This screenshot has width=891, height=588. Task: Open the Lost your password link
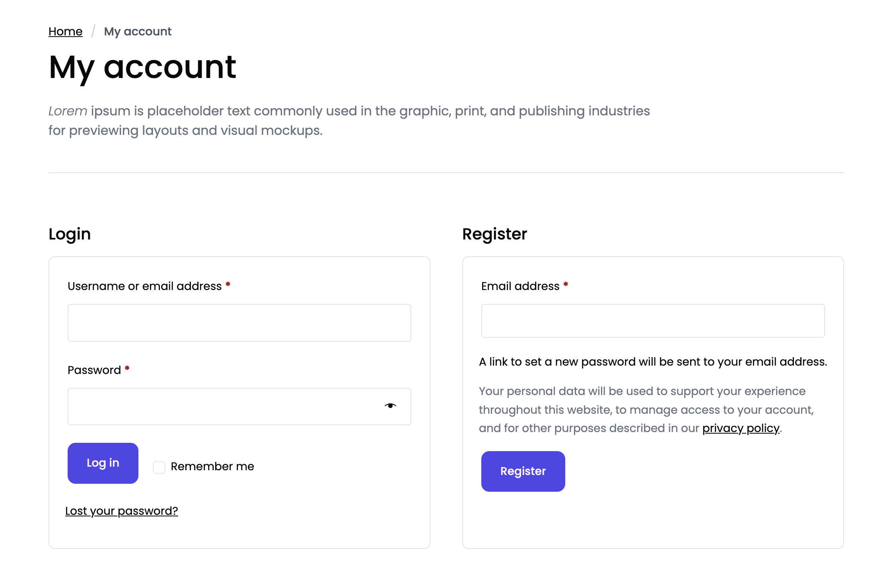point(122,511)
